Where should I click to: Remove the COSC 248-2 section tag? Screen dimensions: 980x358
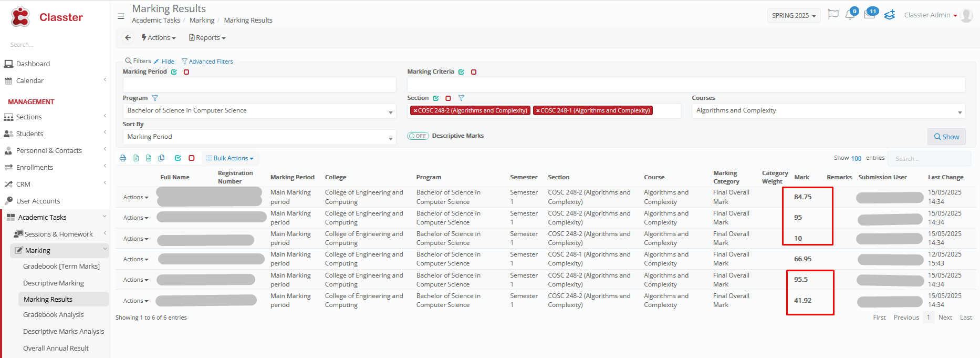[x=415, y=111]
